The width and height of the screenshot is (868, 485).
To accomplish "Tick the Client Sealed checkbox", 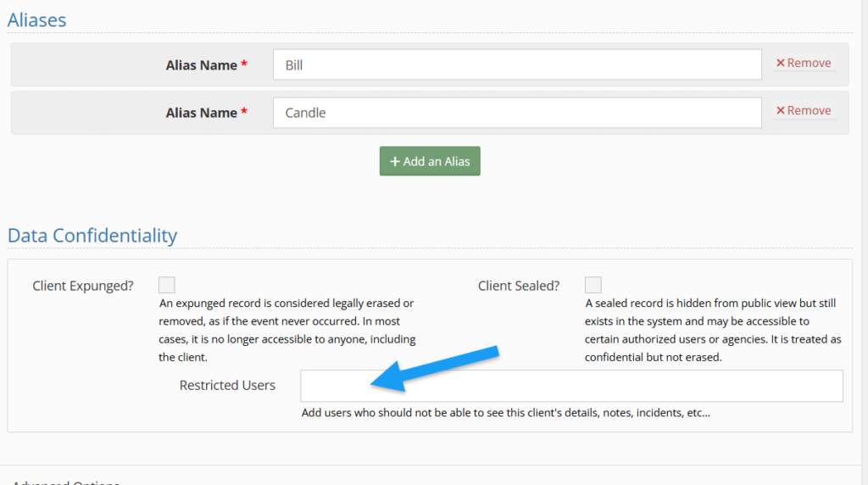I will pos(593,285).
